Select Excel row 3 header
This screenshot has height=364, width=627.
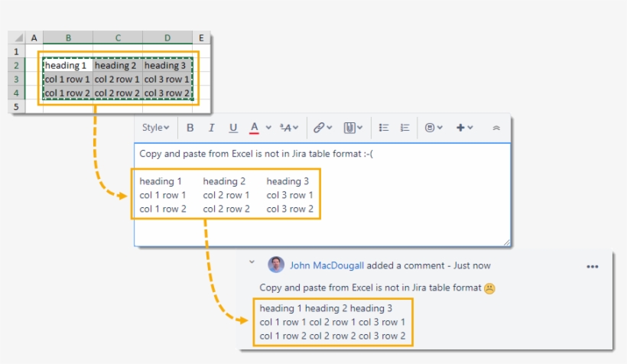(x=16, y=80)
